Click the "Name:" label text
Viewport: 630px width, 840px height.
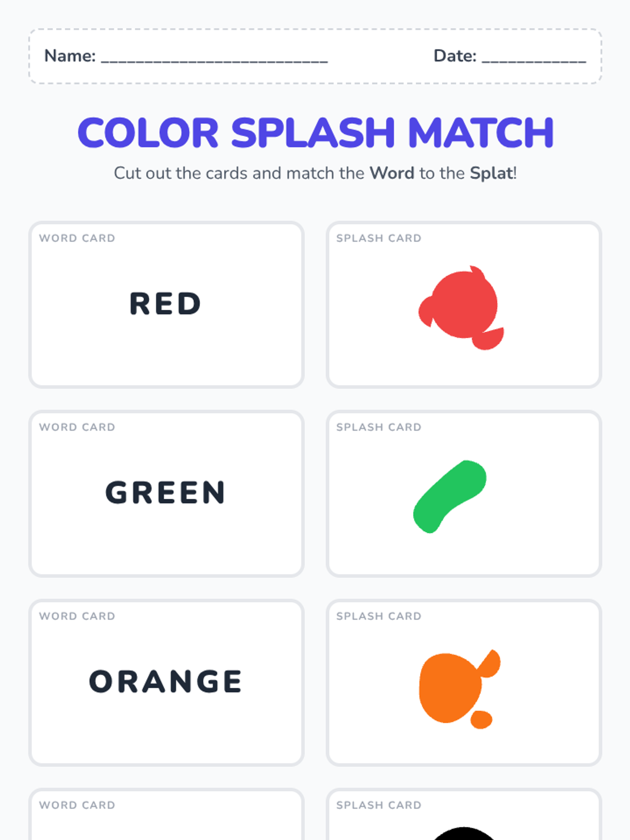(70, 56)
